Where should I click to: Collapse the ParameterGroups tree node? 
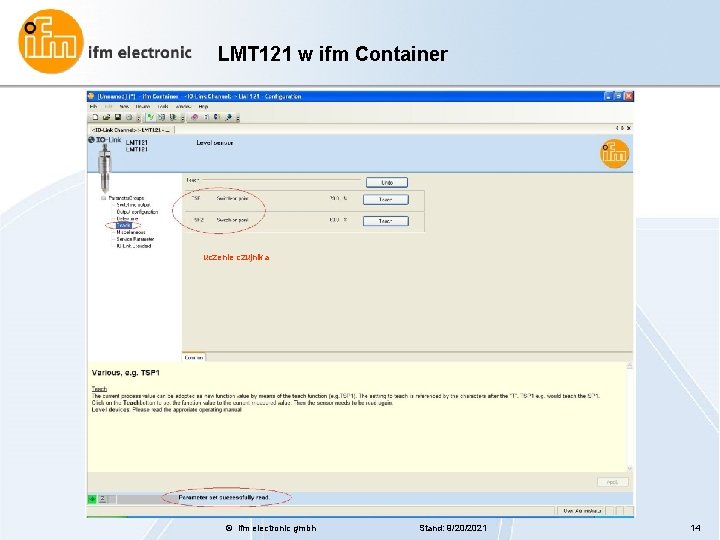pyautogui.click(x=103, y=198)
